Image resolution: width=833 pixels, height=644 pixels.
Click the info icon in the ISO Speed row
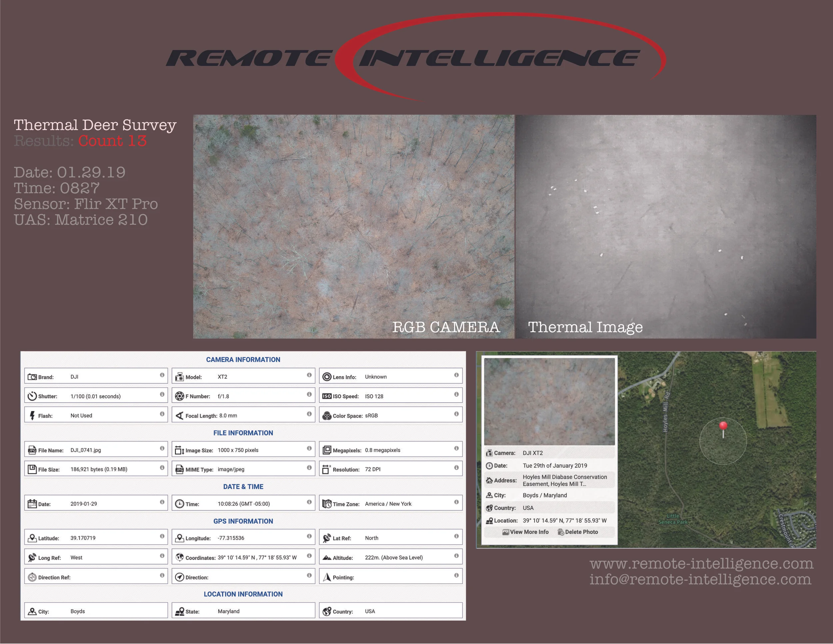pyautogui.click(x=456, y=394)
